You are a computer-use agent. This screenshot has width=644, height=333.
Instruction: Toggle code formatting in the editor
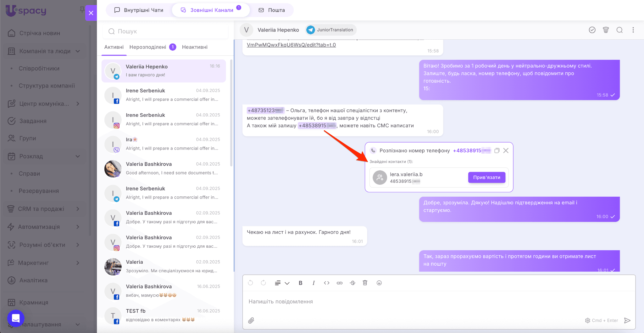point(327,283)
